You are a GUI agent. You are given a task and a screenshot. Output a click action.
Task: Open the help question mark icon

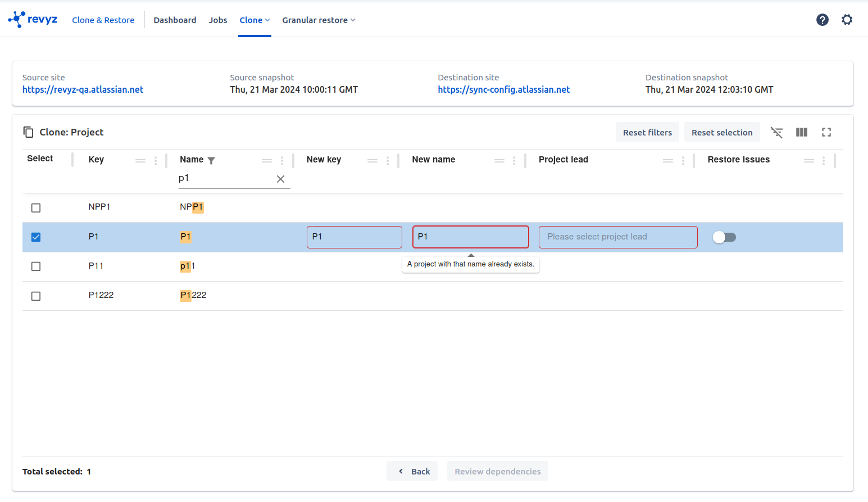point(822,20)
